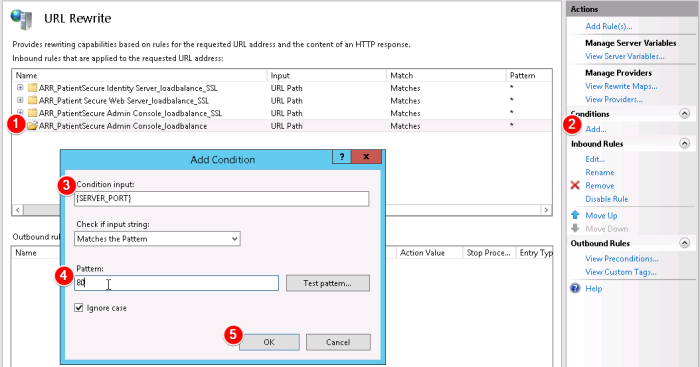700x367 pixels.
Task: Collapse the Outbound Rules section chevron
Action: point(684,243)
